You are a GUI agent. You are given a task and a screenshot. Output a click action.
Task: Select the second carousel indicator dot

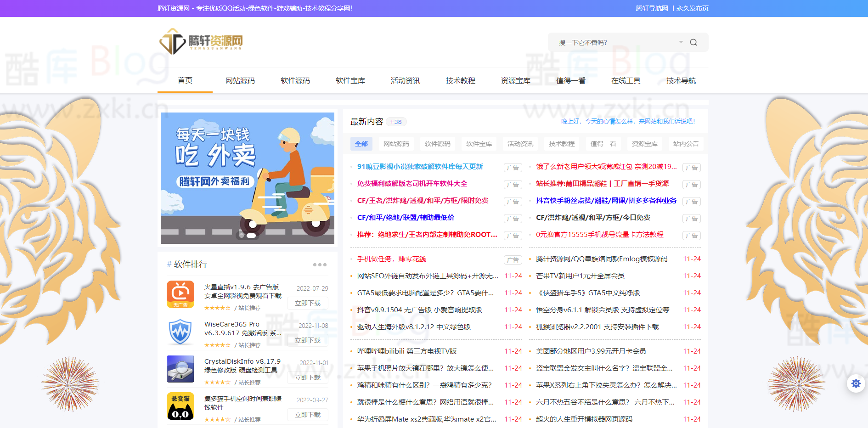[251, 236]
